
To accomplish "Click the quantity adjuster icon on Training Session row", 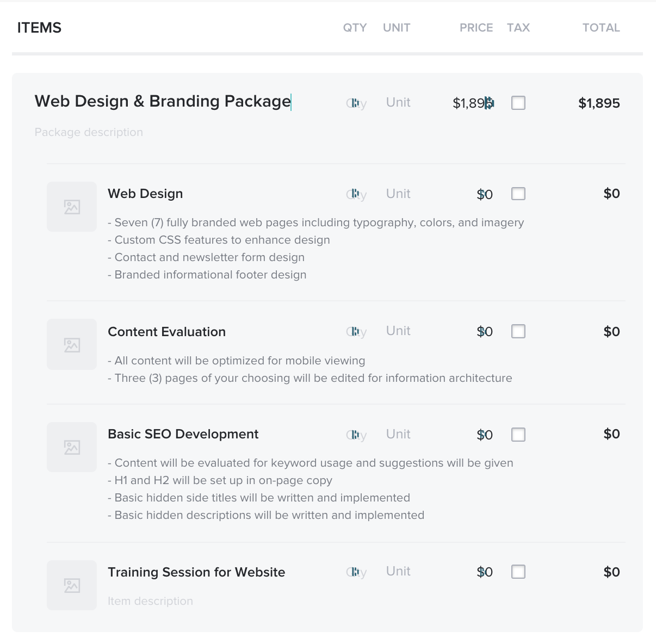I will 356,572.
